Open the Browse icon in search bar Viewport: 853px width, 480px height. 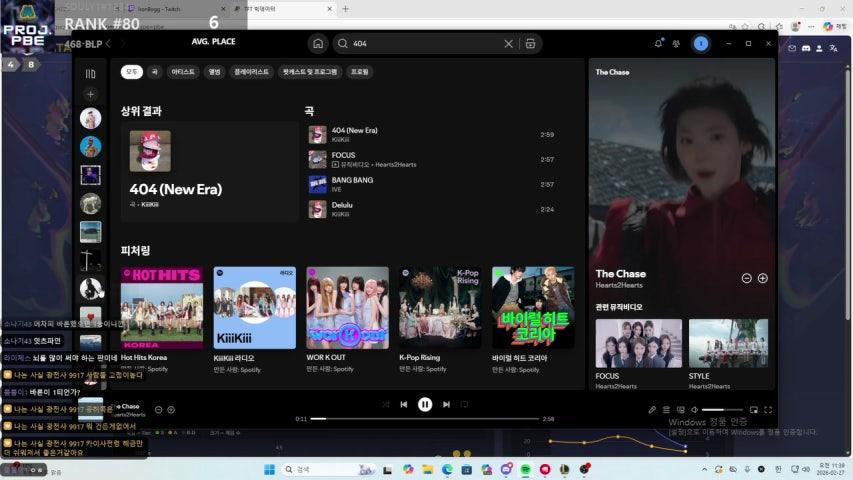point(530,44)
